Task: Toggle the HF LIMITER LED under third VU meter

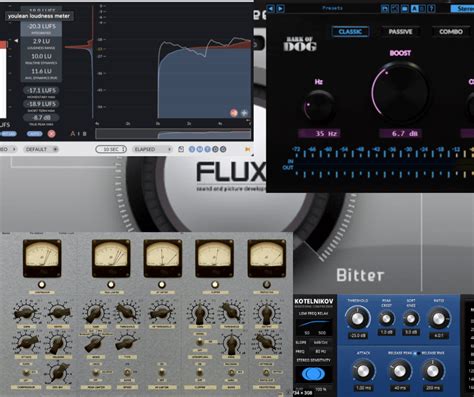Action: click(x=162, y=285)
